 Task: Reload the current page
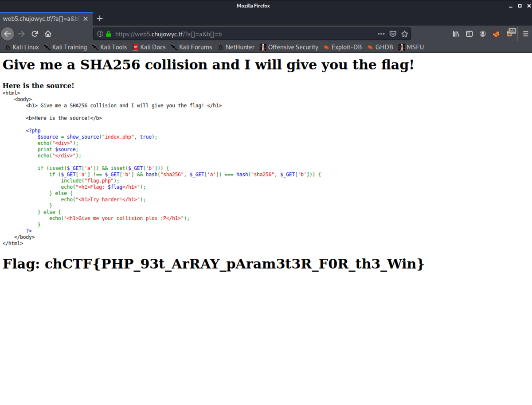[x=35, y=34]
